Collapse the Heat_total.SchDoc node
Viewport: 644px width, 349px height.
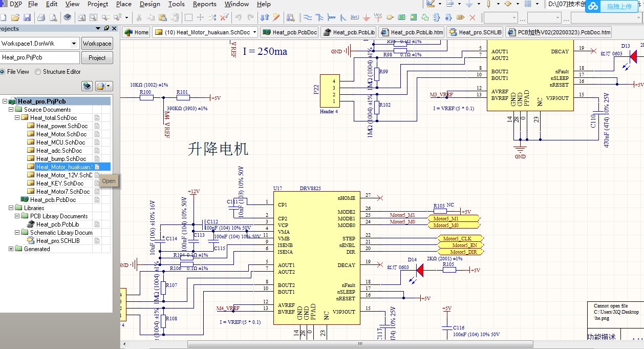[17, 118]
